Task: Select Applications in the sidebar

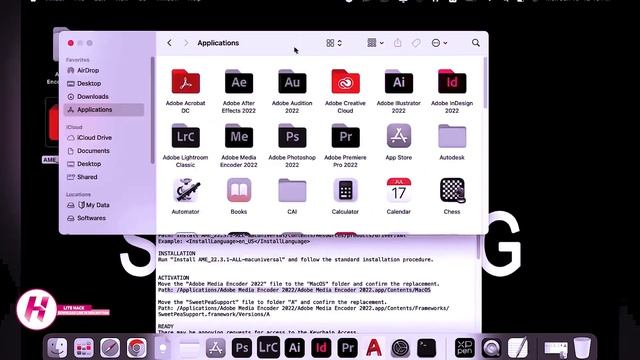Action: pyautogui.click(x=104, y=109)
